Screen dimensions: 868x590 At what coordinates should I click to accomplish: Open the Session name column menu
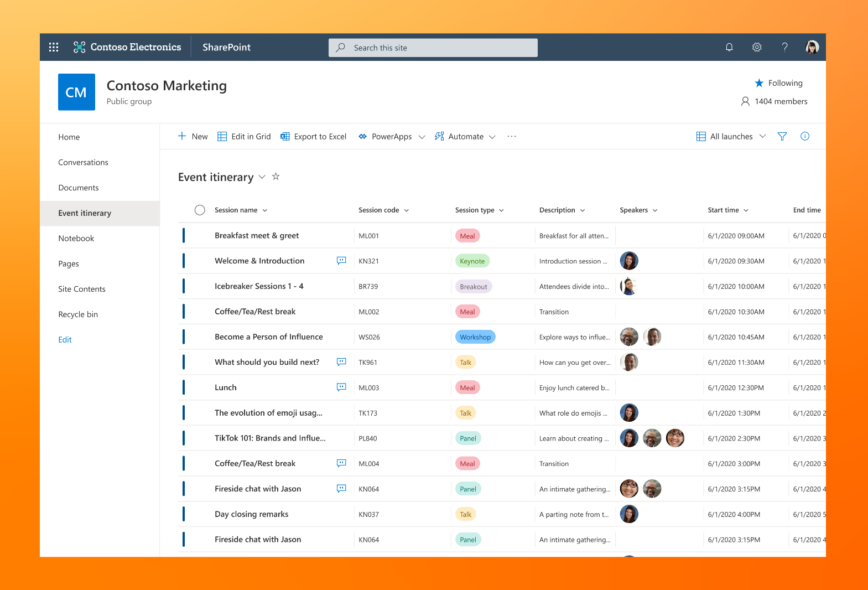241,210
